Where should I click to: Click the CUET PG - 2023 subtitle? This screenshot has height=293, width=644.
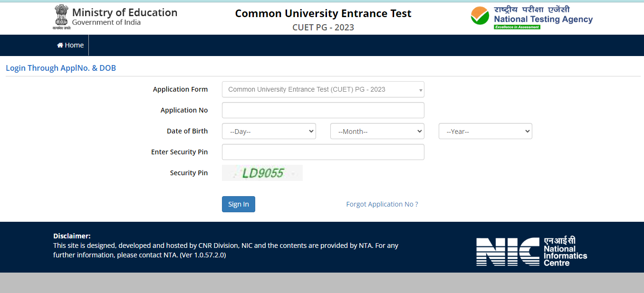[323, 27]
